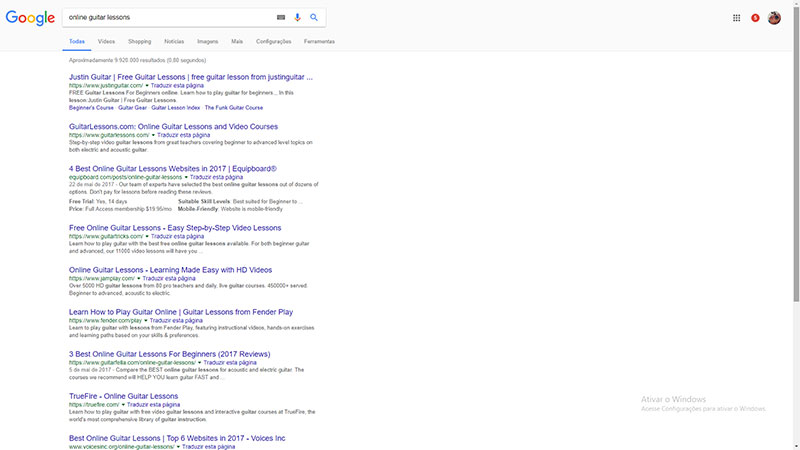
Task: Expand the arrow next to voicesinc.org URL
Action: click(178, 447)
